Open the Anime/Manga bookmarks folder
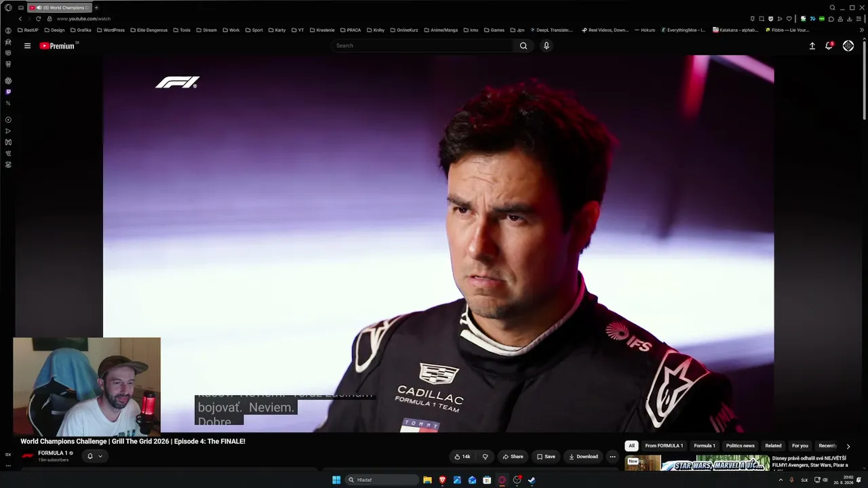 (x=440, y=30)
